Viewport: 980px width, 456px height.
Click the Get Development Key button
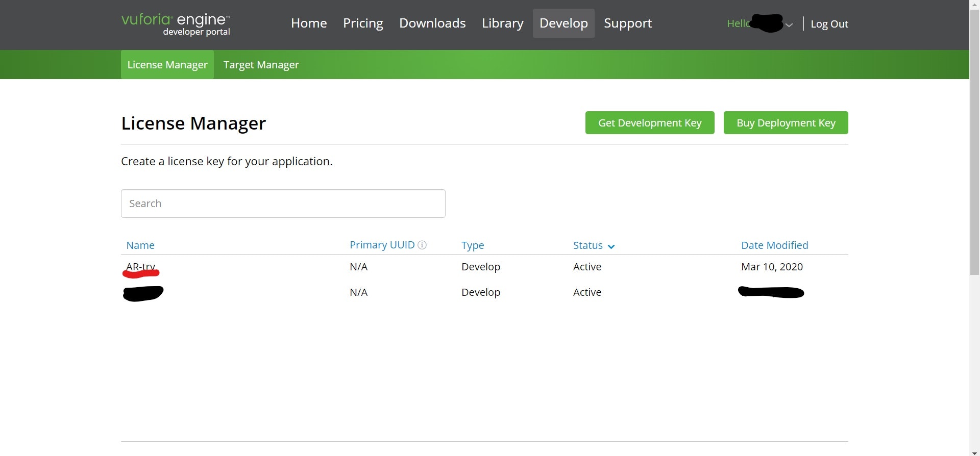coord(650,123)
